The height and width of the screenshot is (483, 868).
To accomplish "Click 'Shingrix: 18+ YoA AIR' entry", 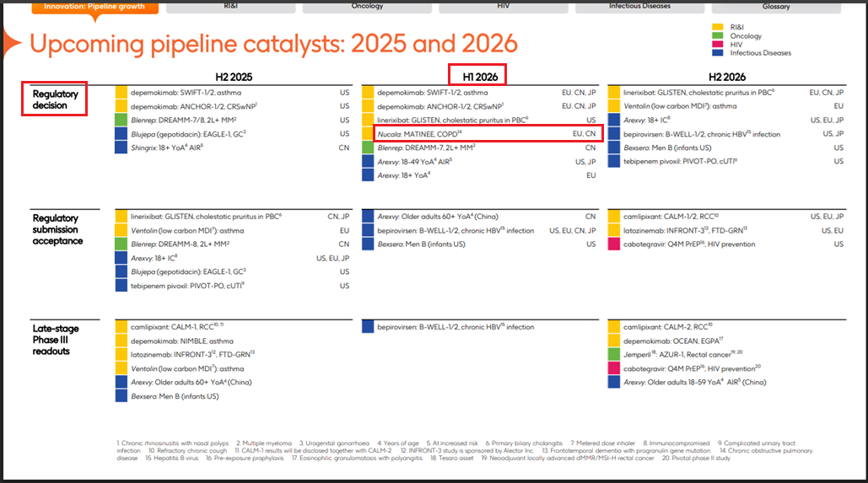I will pos(167,148).
